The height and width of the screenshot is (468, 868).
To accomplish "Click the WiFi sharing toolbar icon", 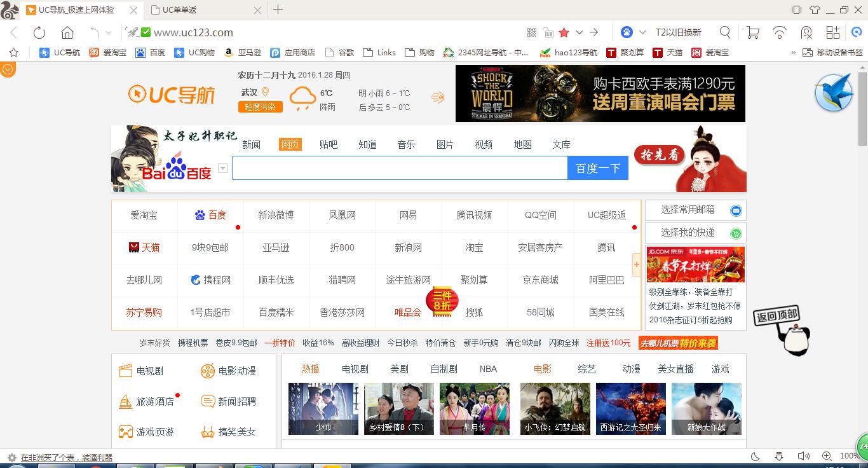I will click(779, 32).
